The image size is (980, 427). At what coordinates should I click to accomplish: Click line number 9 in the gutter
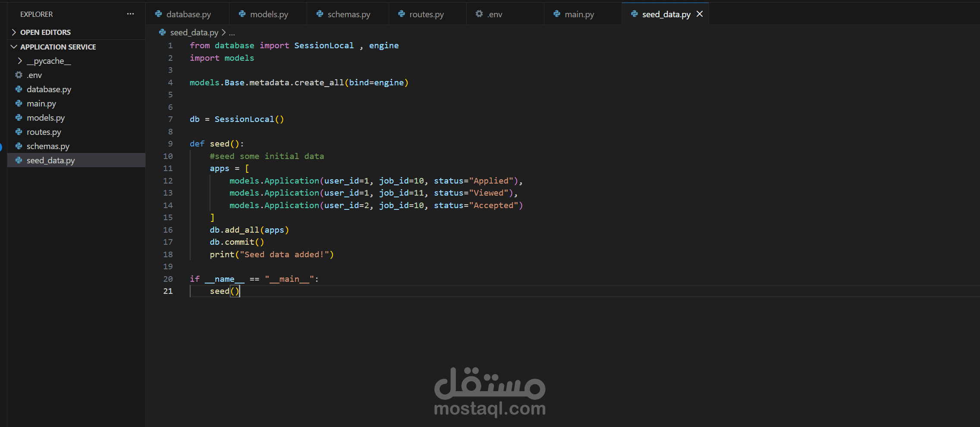pos(170,143)
